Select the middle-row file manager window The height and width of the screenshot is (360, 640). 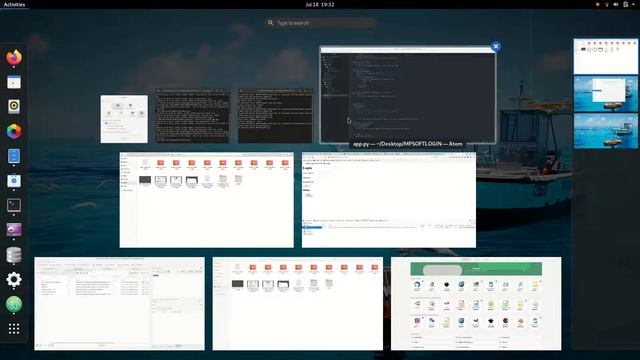click(207, 200)
